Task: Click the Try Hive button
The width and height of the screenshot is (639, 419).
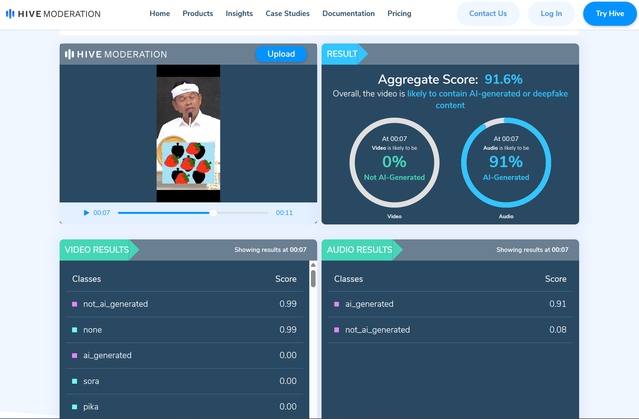Action: [x=609, y=14]
